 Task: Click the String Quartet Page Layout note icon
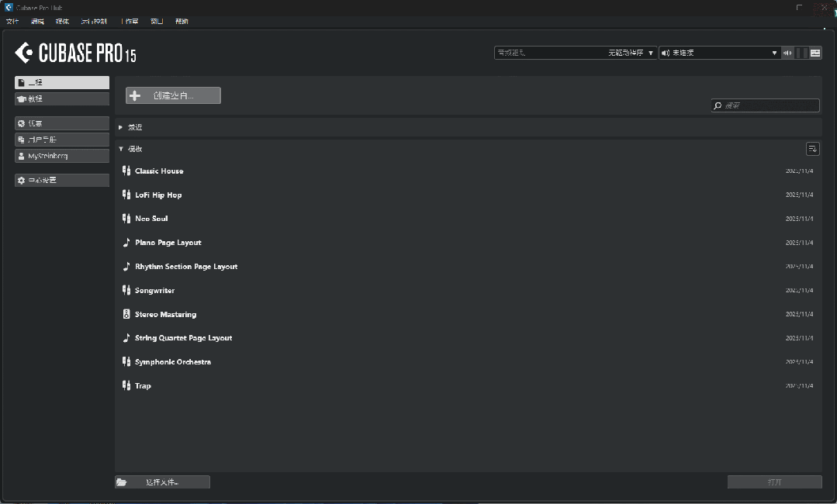point(126,338)
